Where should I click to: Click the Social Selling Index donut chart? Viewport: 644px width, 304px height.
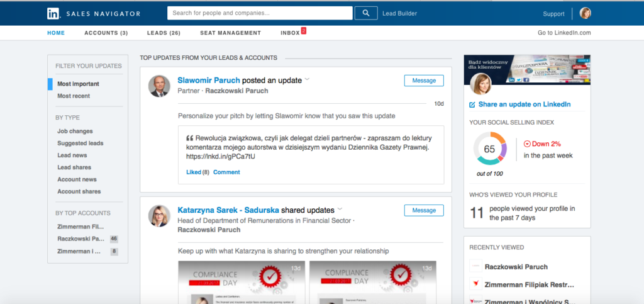(489, 149)
